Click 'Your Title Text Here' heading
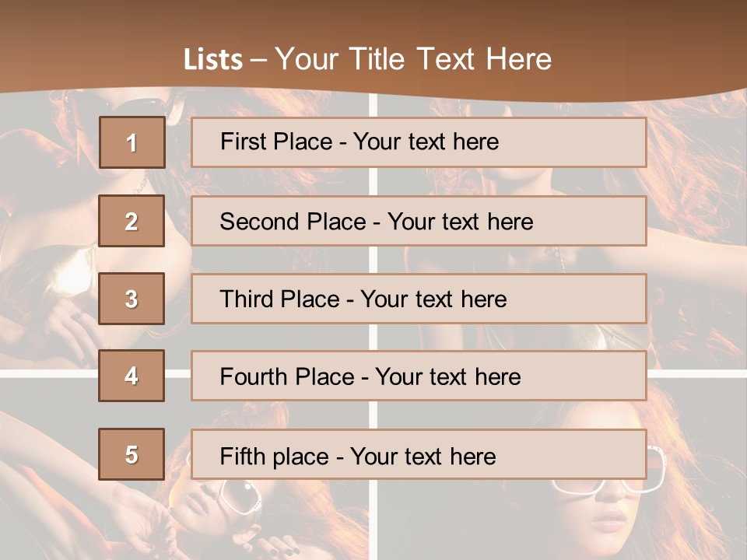747x560 pixels. click(x=413, y=59)
